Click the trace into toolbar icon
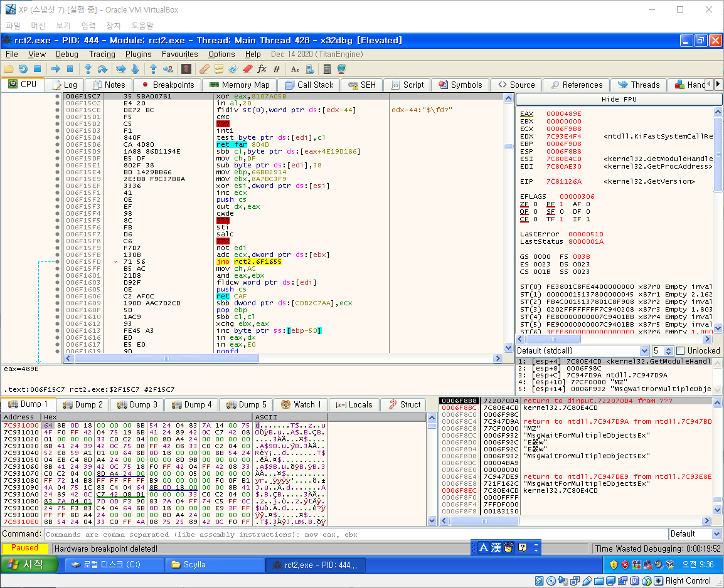The height and width of the screenshot is (588, 724). tap(121, 69)
